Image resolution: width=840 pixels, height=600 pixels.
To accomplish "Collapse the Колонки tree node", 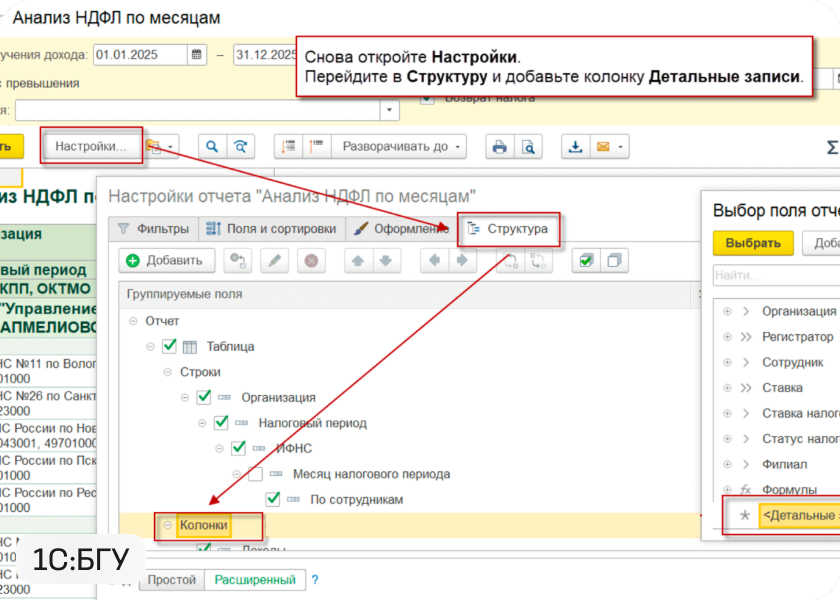I will point(167,525).
